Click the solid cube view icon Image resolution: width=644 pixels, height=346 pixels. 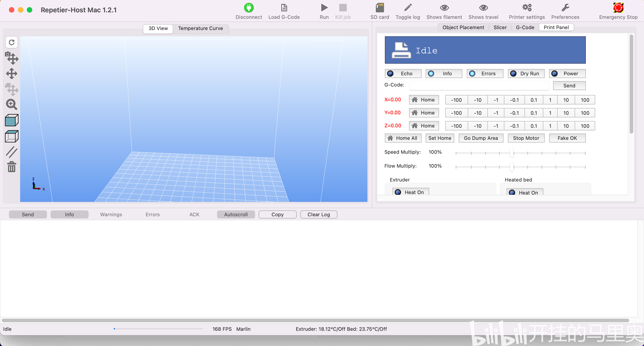11,120
